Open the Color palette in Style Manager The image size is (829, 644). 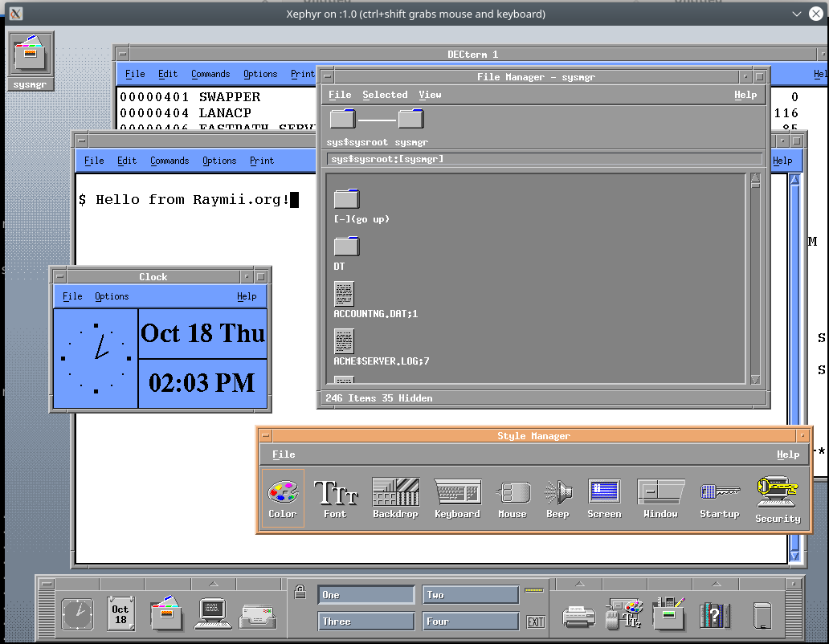[283, 494]
